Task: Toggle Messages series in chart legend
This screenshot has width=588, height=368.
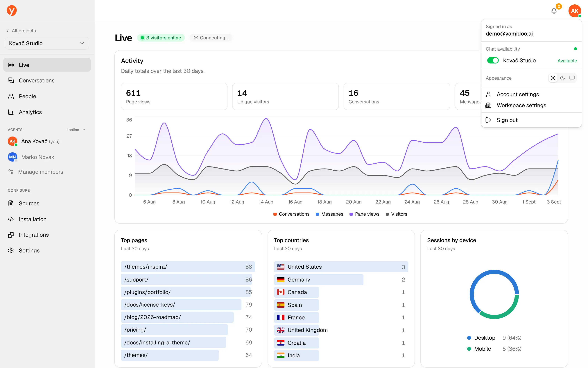Action: pos(329,214)
